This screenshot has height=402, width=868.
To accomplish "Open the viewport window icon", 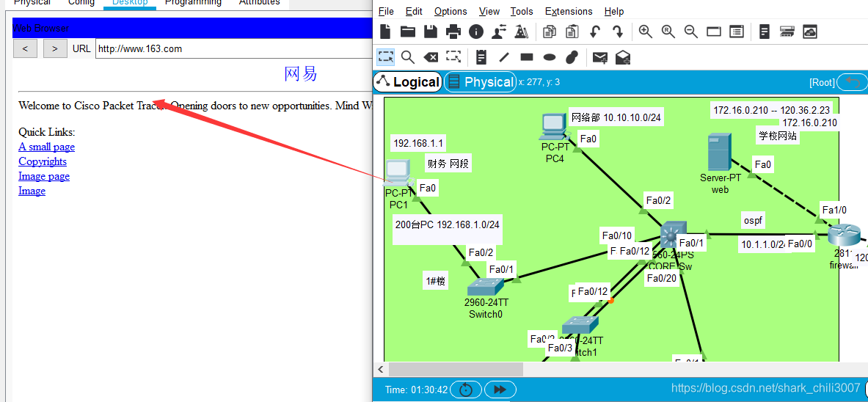I will pos(714,32).
